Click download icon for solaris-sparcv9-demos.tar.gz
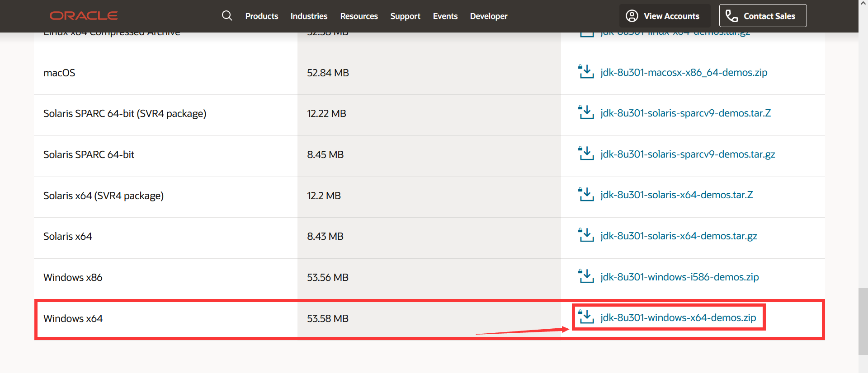This screenshot has height=373, width=868. [x=586, y=153]
